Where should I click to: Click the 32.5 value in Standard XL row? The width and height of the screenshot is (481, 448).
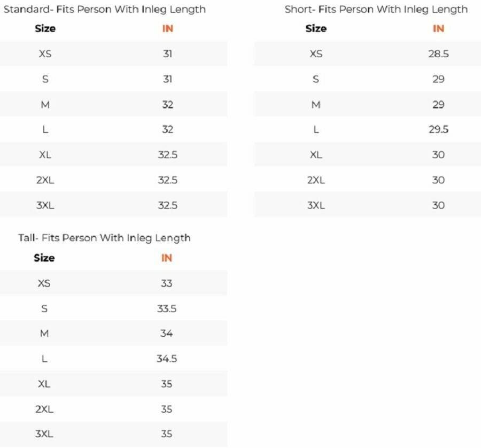(x=167, y=155)
